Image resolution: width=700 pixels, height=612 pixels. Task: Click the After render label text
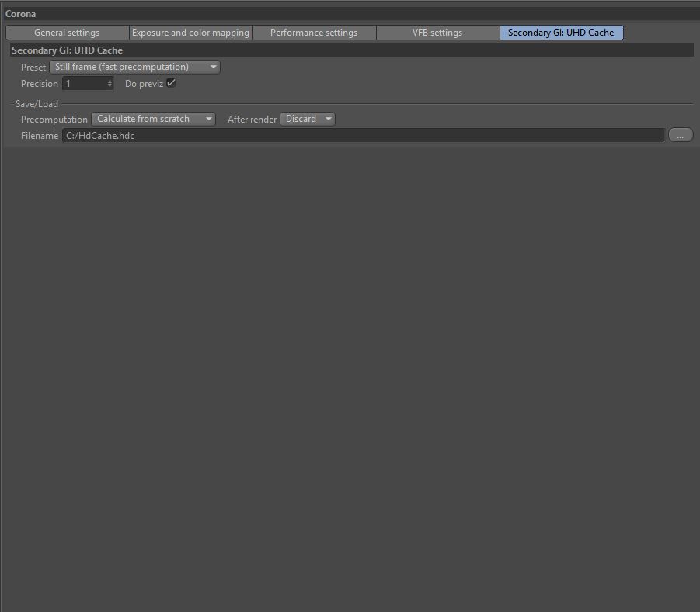coord(252,120)
